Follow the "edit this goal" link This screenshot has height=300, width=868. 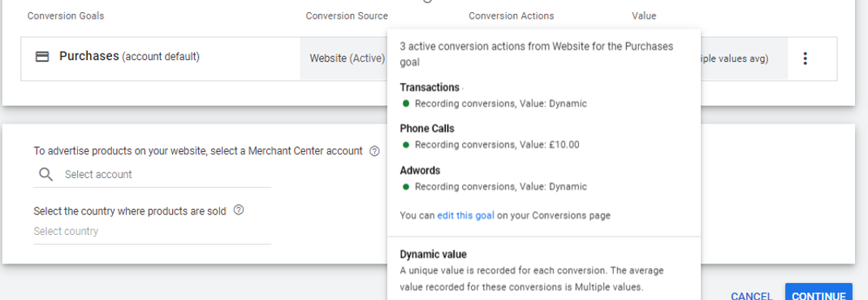(x=465, y=215)
